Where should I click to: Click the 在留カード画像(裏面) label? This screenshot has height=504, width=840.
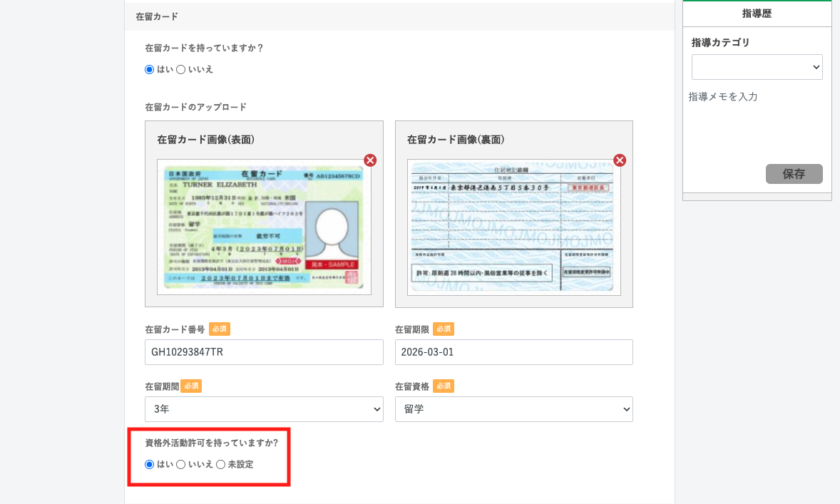[456, 140]
